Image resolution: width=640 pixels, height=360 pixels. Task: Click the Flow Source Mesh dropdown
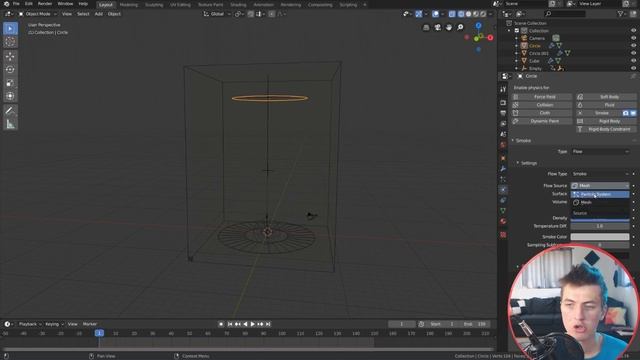point(600,186)
